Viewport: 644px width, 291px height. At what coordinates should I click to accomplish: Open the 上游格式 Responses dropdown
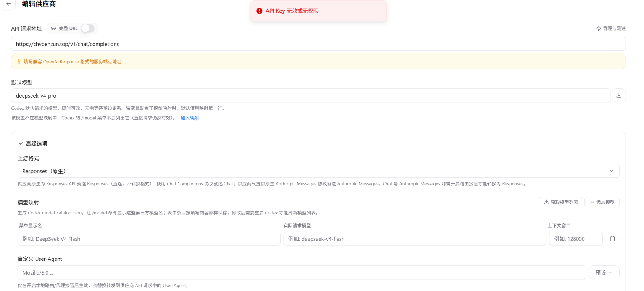coord(318,171)
